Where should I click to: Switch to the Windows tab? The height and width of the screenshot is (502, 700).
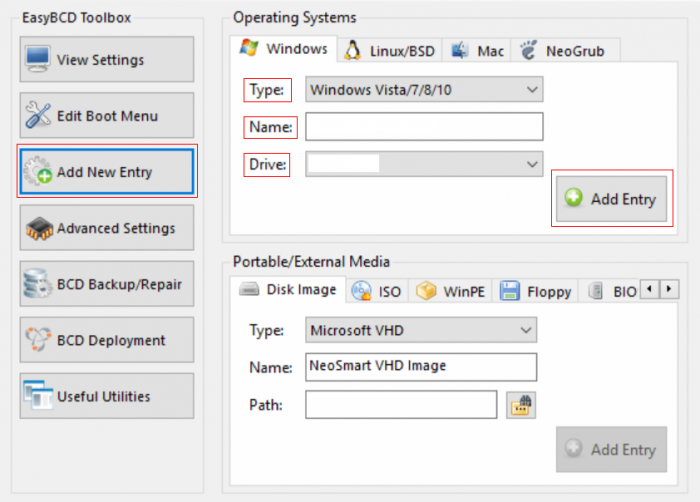pyautogui.click(x=284, y=49)
